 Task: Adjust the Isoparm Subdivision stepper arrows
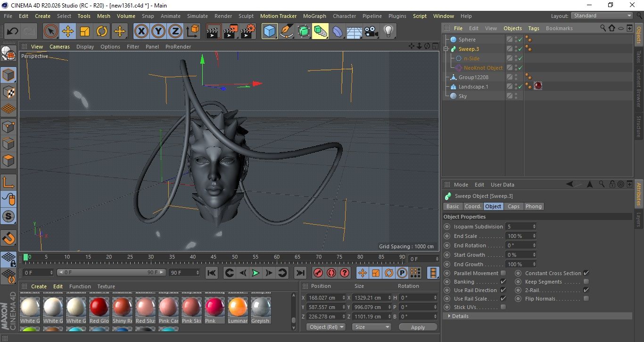(534, 227)
